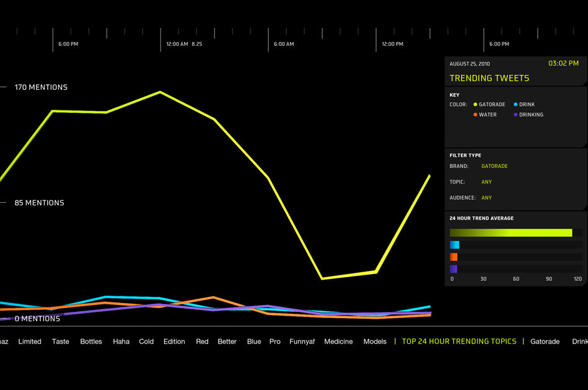Image resolution: width=588 pixels, height=390 pixels.
Task: Click the Bottles trending topic
Action: (91, 342)
